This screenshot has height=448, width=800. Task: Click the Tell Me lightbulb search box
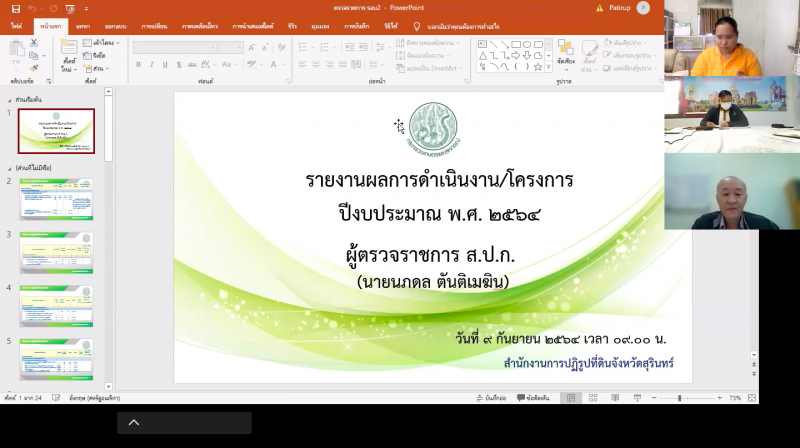[x=456, y=27]
